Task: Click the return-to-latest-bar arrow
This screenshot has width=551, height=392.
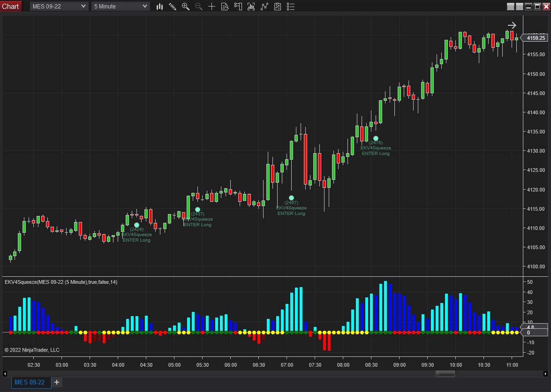Action: [x=512, y=25]
